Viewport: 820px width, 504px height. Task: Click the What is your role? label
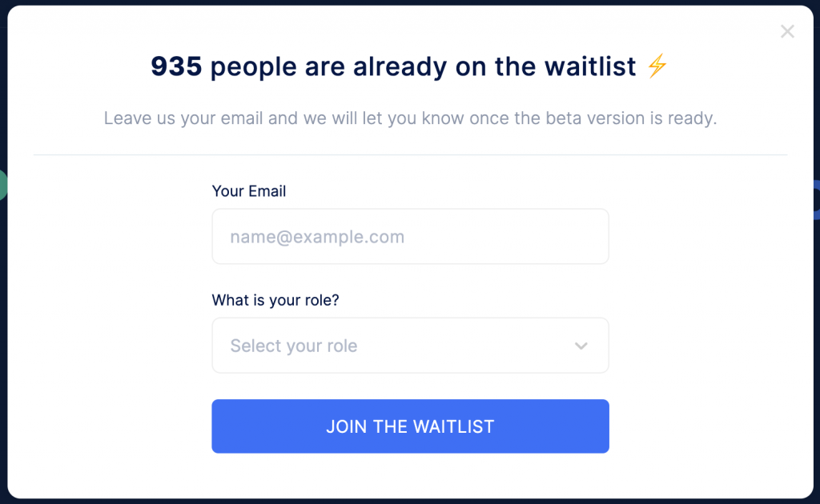275,300
